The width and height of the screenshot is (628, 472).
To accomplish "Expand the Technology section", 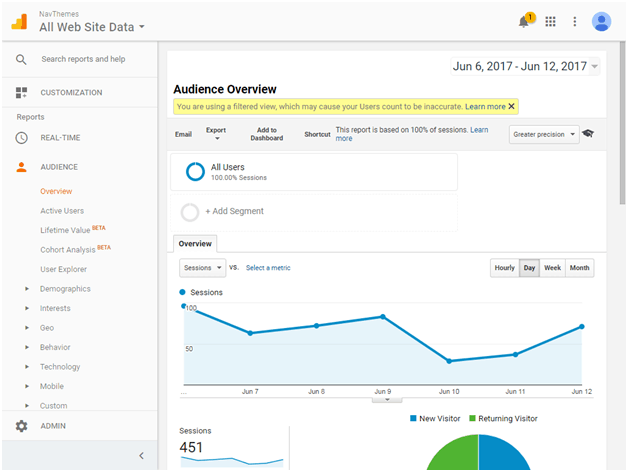I will tap(27, 367).
